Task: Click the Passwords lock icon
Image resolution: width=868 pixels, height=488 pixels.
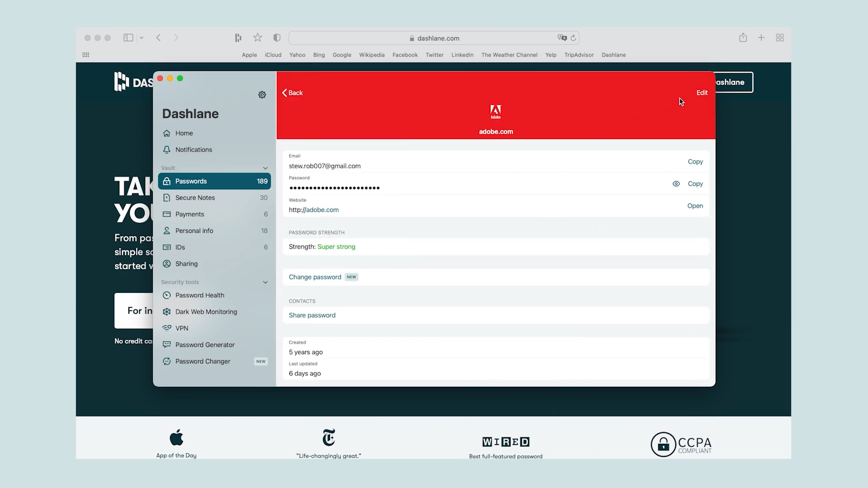Action: tap(167, 181)
